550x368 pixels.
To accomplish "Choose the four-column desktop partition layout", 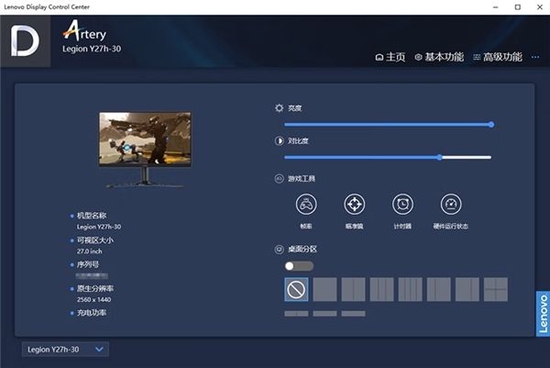I will 410,289.
